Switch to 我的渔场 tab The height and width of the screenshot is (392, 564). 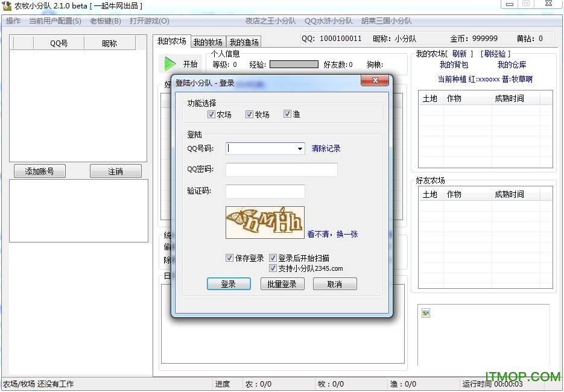[x=244, y=42]
